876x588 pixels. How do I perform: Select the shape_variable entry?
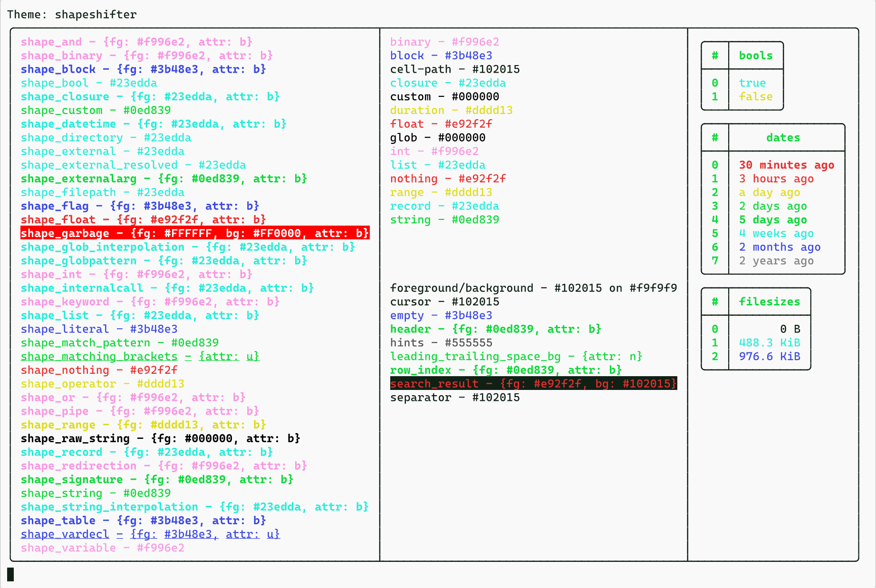click(103, 548)
